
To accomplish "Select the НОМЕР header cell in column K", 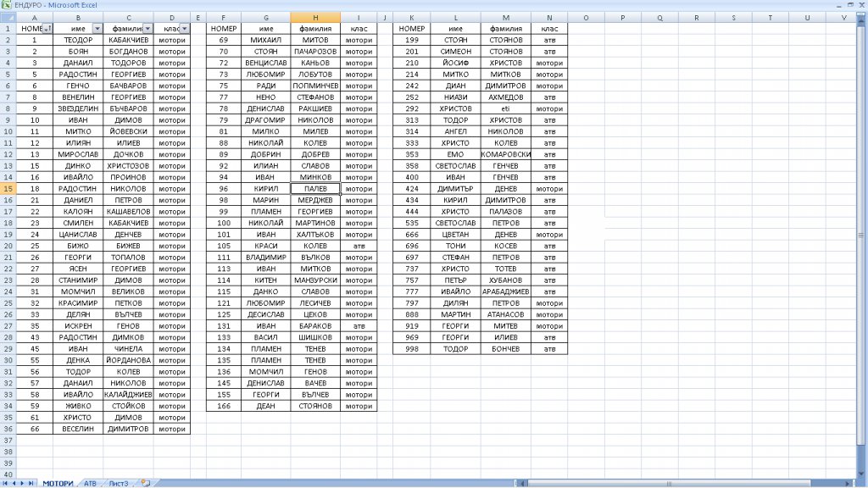I will (412, 29).
